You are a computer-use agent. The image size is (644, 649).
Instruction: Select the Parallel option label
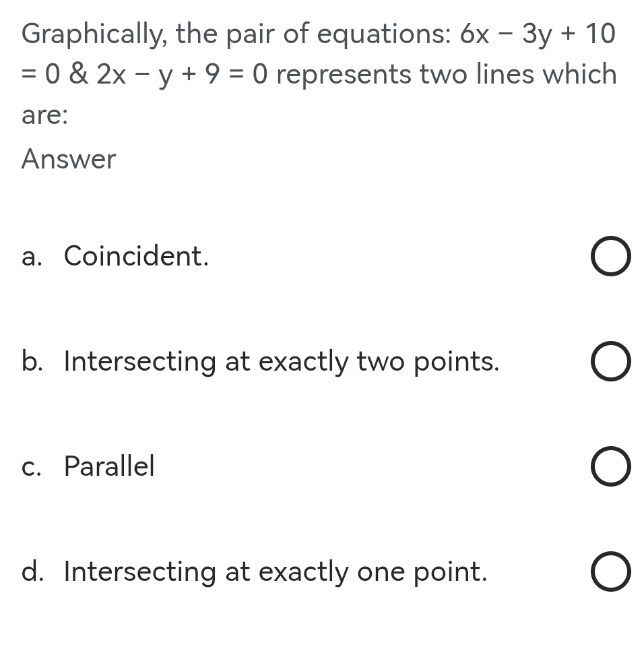(109, 466)
